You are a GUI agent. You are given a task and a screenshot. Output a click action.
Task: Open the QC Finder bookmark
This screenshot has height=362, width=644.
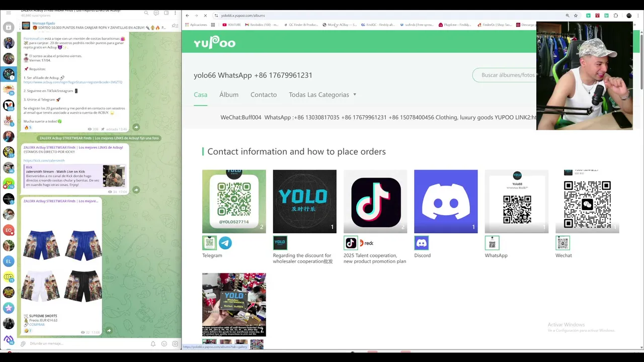(301, 25)
